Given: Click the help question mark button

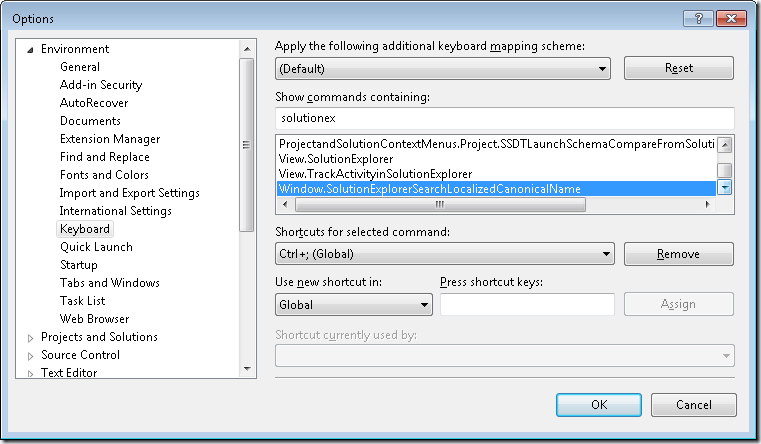Looking at the screenshot, I should [698, 18].
